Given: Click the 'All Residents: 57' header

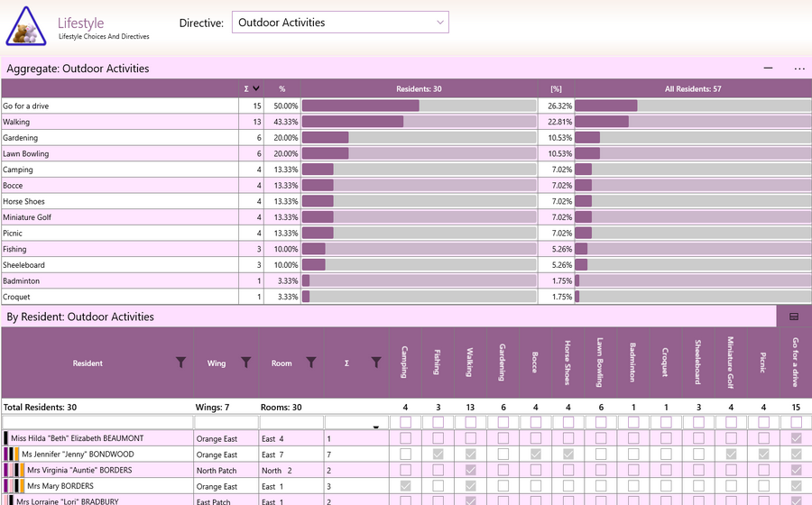Looking at the screenshot, I should [693, 89].
